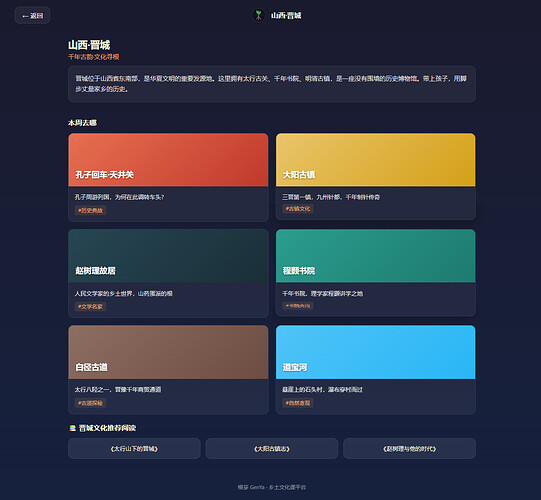This screenshot has height=500, width=541.
Task: Select the tag under 程颢书院 card
Action: coord(298,306)
